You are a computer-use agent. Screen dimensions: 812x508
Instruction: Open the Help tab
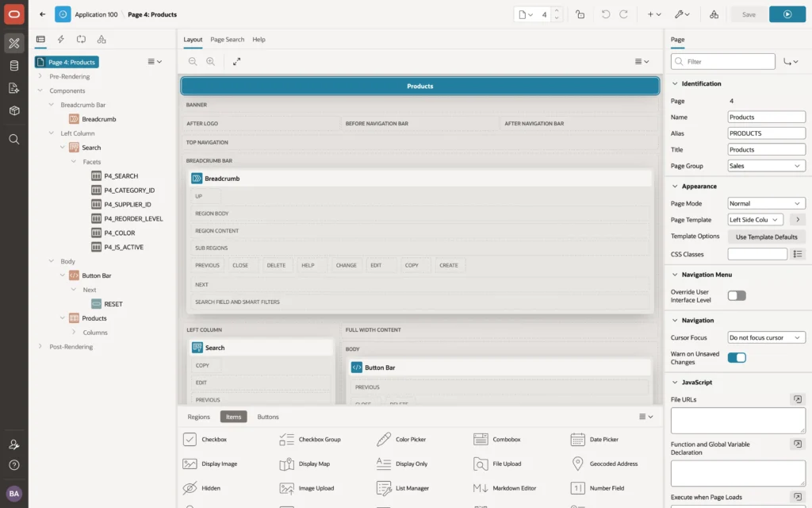[x=259, y=40]
